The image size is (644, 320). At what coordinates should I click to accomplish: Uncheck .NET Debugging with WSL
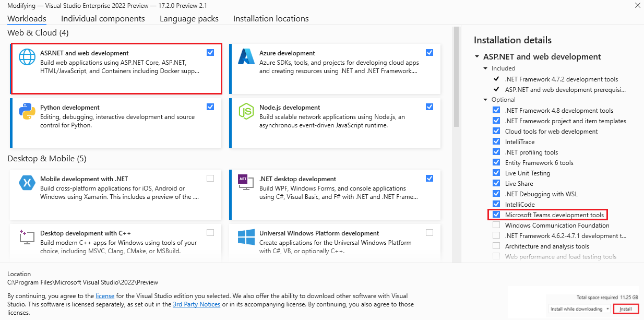496,194
